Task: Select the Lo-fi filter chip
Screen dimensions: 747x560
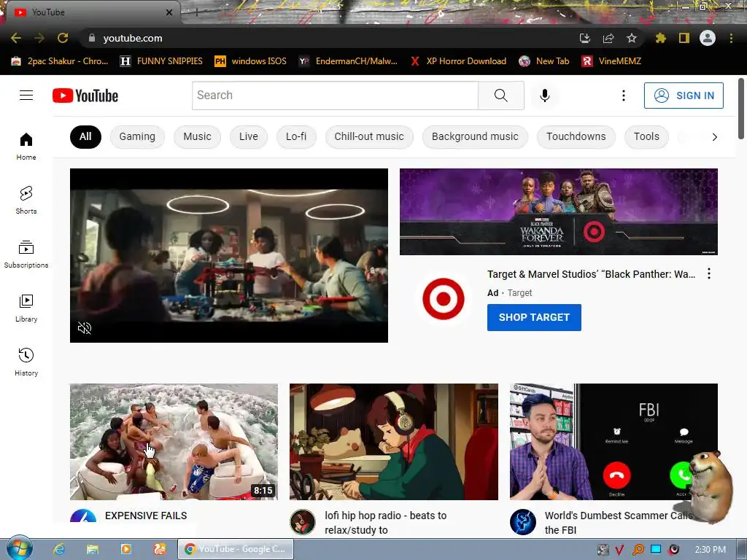Action: (x=296, y=136)
